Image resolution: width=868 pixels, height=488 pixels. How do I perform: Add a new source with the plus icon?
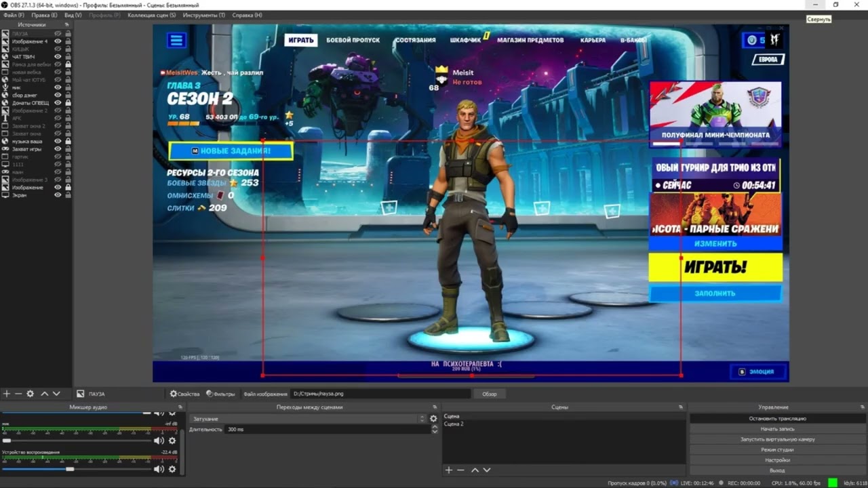(x=7, y=394)
